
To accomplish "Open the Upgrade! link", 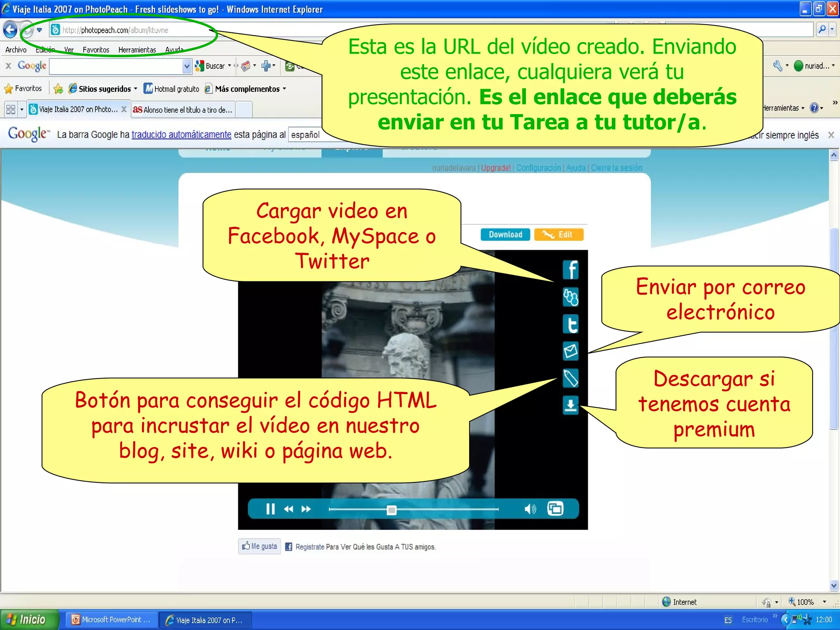I will point(495,168).
